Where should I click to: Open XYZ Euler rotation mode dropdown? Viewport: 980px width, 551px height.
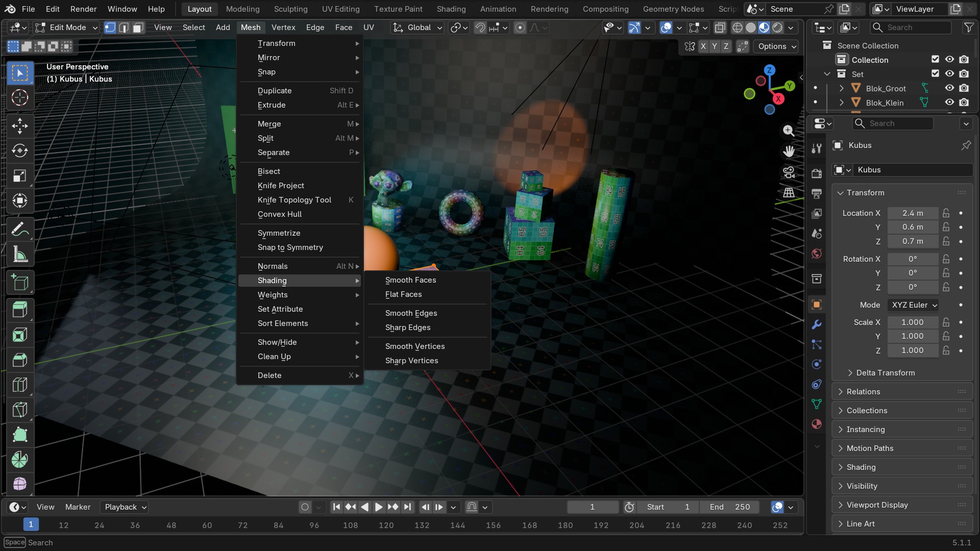tap(914, 305)
